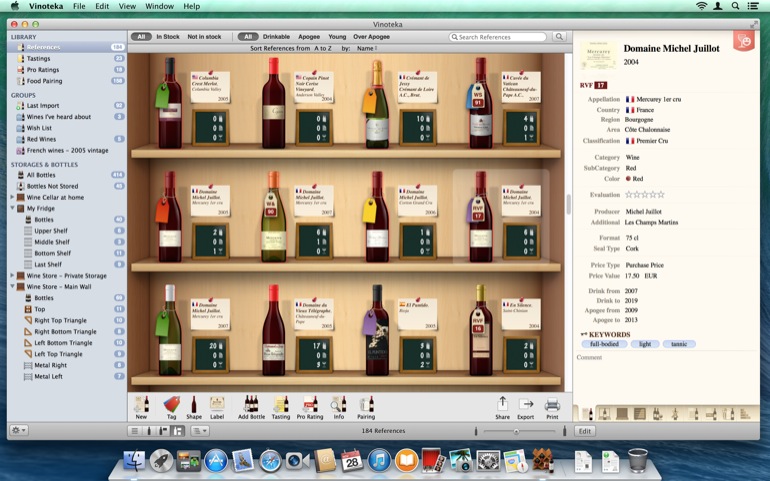
Task: Open the Tag tool
Action: pyautogui.click(x=171, y=408)
